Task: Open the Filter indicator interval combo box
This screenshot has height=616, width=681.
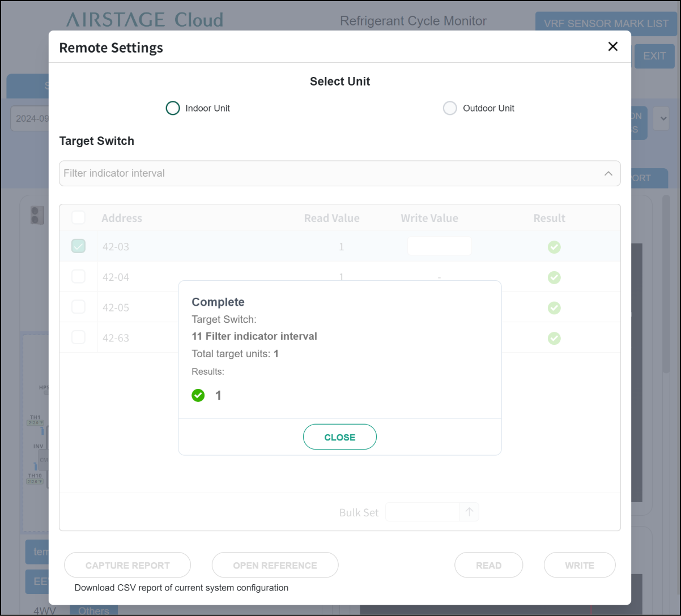Action: coord(329,174)
